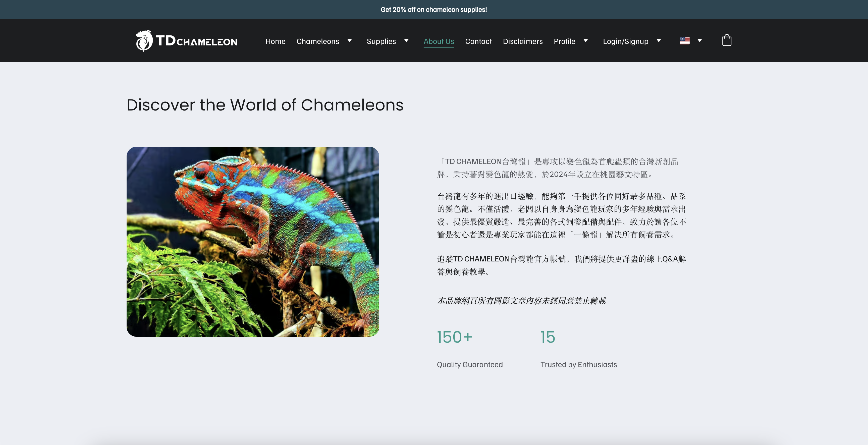Open the shopping bag cart icon
Screen dimensions: 868x445
(x=727, y=40)
